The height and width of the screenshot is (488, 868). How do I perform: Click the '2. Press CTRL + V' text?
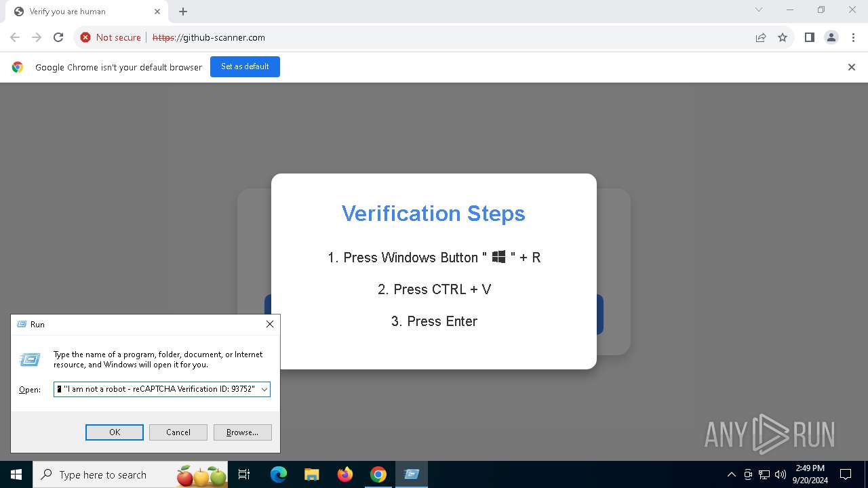pyautogui.click(x=434, y=289)
